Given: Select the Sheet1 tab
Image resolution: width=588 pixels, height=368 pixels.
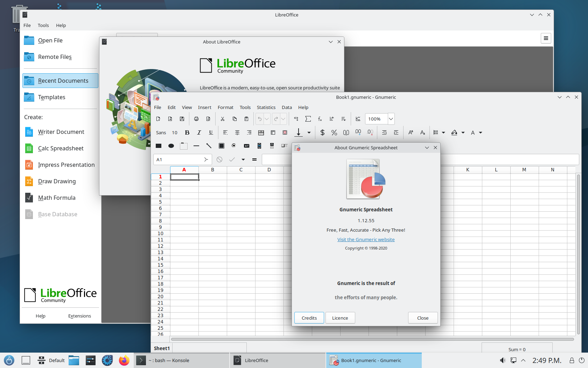Looking at the screenshot, I should 162,348.
